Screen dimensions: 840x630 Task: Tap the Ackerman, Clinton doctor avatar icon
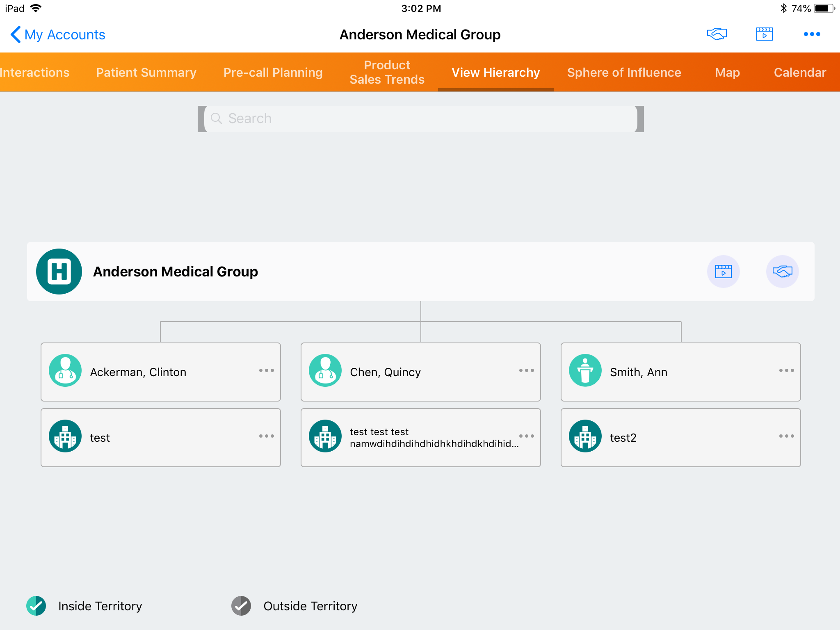click(65, 370)
